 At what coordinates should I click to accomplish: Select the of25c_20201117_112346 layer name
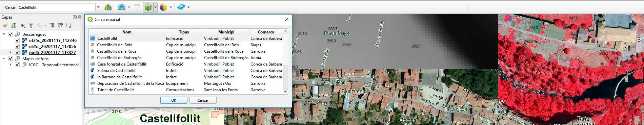click(x=53, y=40)
